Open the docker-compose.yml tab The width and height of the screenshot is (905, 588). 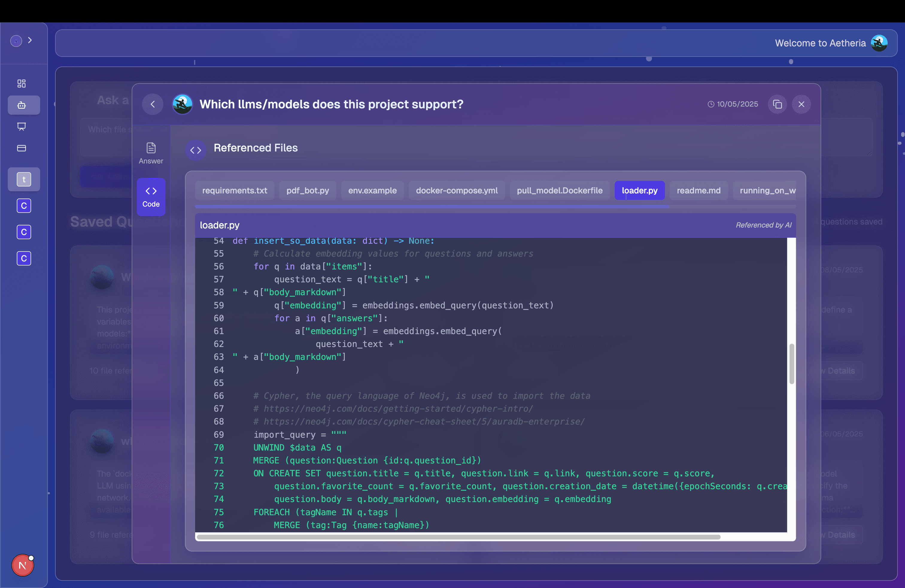pyautogui.click(x=456, y=190)
